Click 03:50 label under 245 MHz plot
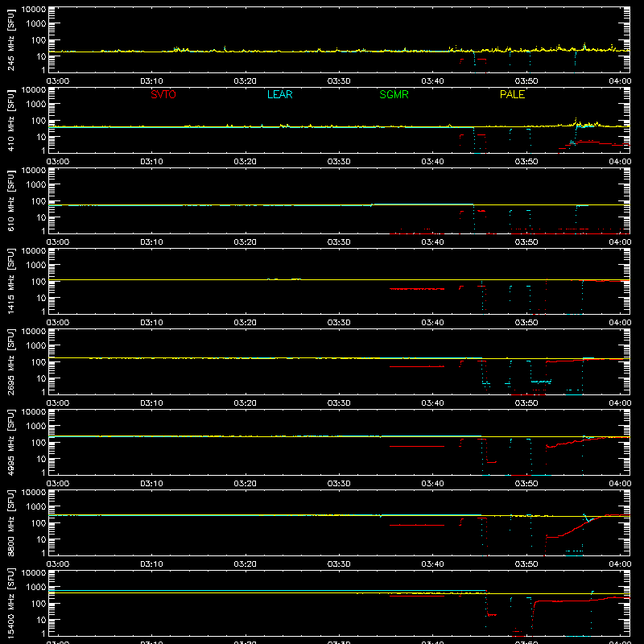Viewport: 644px width, 644px height. point(526,81)
